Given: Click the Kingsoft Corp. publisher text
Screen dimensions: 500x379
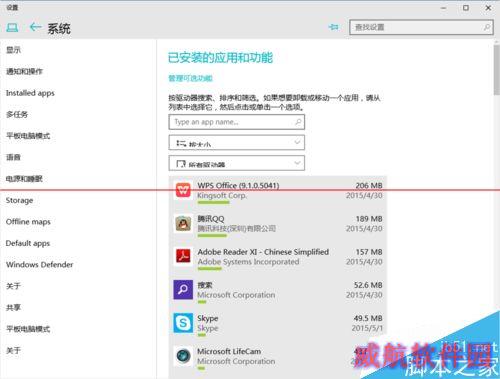Looking at the screenshot, I should tap(222, 195).
